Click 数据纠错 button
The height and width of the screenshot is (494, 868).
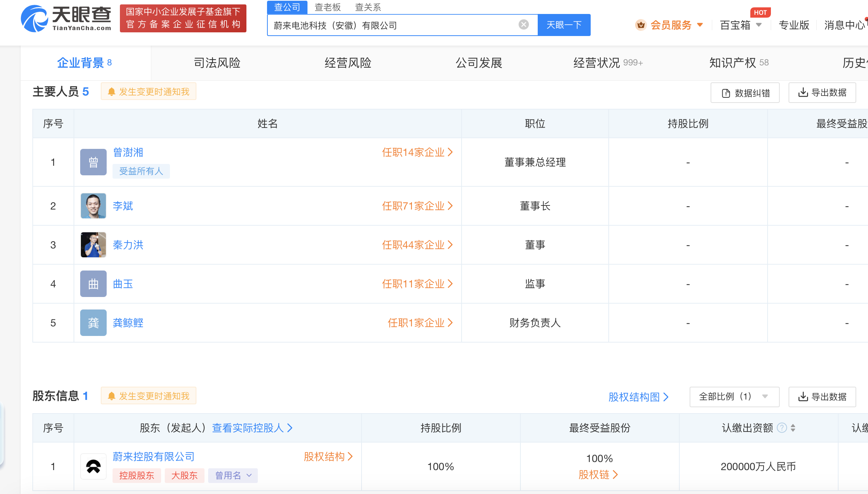[745, 93]
